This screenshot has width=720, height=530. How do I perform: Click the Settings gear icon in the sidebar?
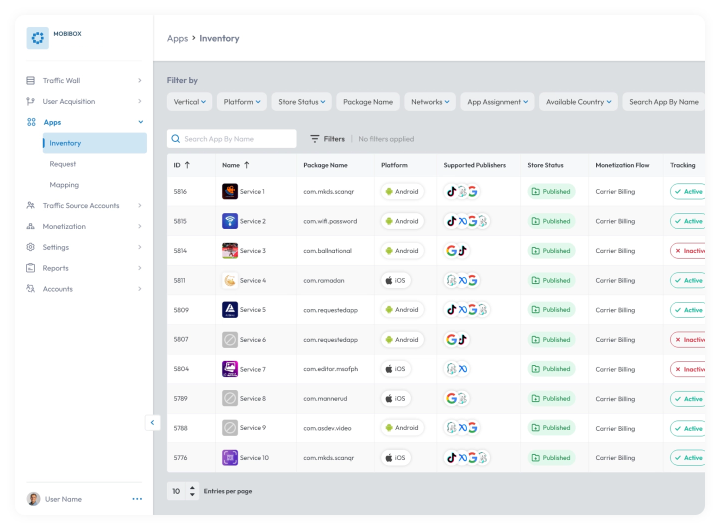pyautogui.click(x=31, y=247)
